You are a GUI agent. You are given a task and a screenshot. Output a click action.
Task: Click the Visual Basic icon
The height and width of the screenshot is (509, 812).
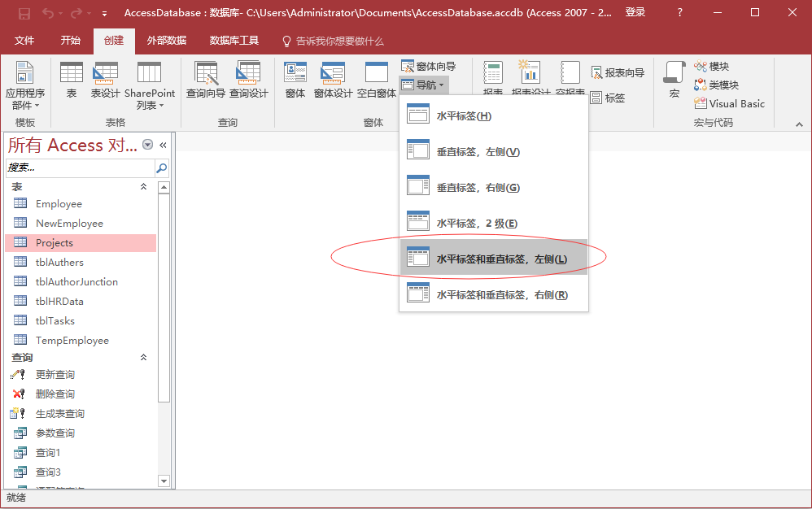point(729,103)
